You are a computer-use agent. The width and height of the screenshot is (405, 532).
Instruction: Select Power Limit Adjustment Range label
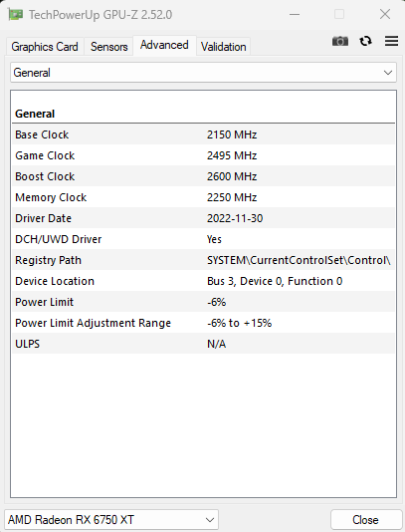(x=93, y=323)
